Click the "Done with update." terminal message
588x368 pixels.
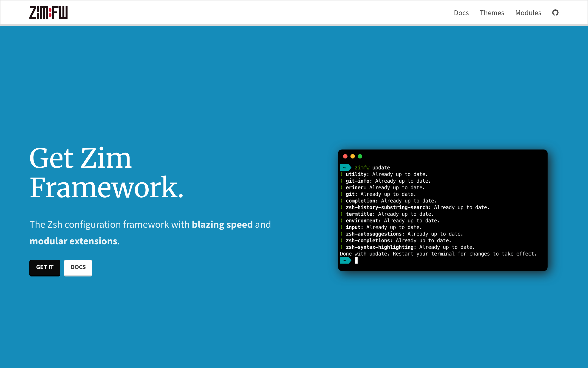438,254
